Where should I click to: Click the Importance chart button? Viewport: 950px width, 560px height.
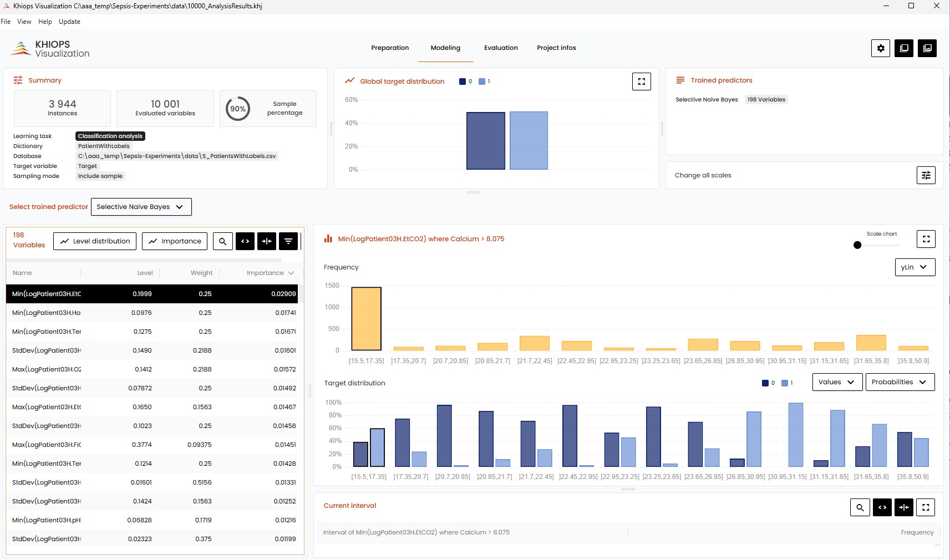point(175,241)
